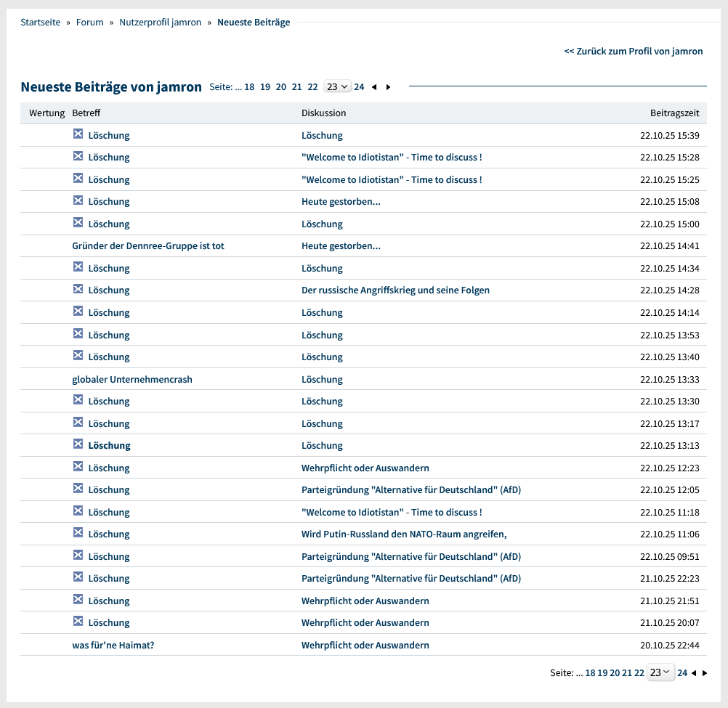Screen dimensions: 728x708
Task: Jump to page 24 in bottom pagination
Action: point(682,673)
